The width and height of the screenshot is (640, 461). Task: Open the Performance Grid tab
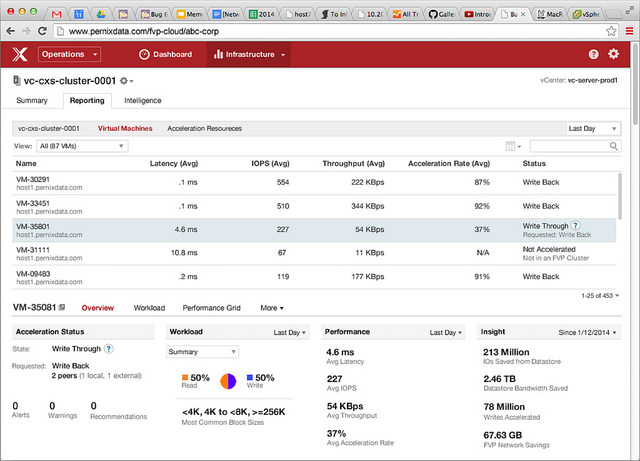pos(211,308)
